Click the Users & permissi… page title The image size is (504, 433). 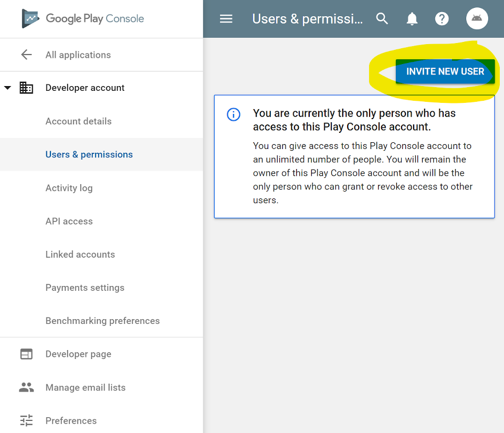click(x=308, y=19)
